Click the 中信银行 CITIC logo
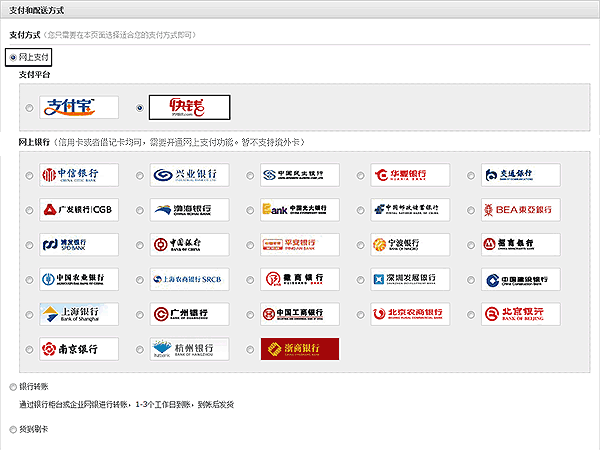 (79, 175)
